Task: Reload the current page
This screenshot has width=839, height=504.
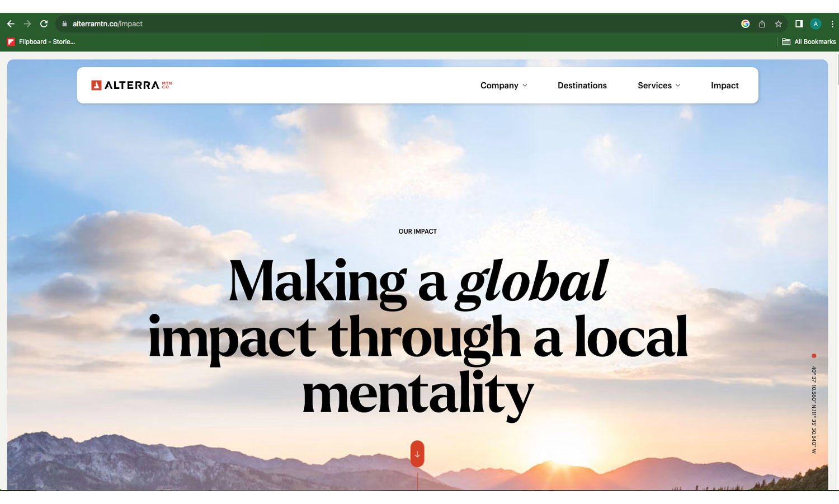Action: click(x=44, y=24)
